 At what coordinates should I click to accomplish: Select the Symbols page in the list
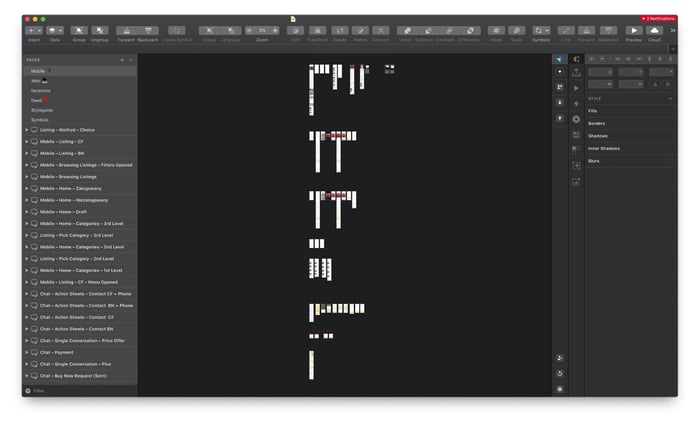[x=39, y=119]
